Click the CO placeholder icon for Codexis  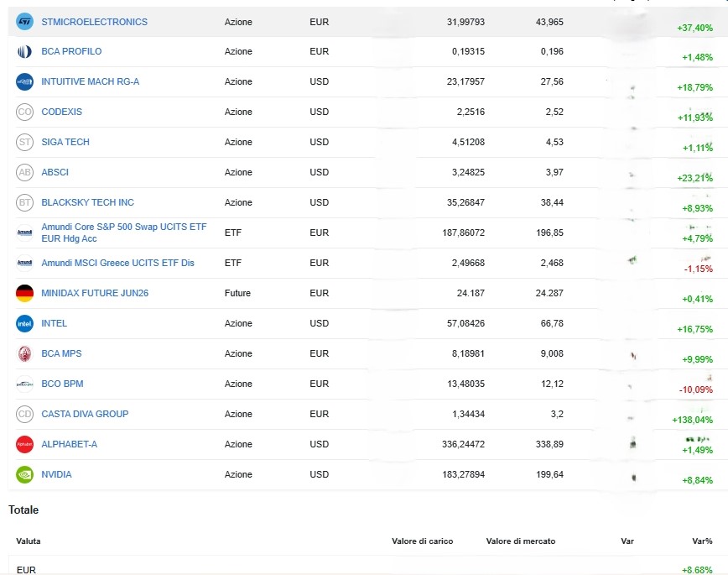tap(24, 112)
